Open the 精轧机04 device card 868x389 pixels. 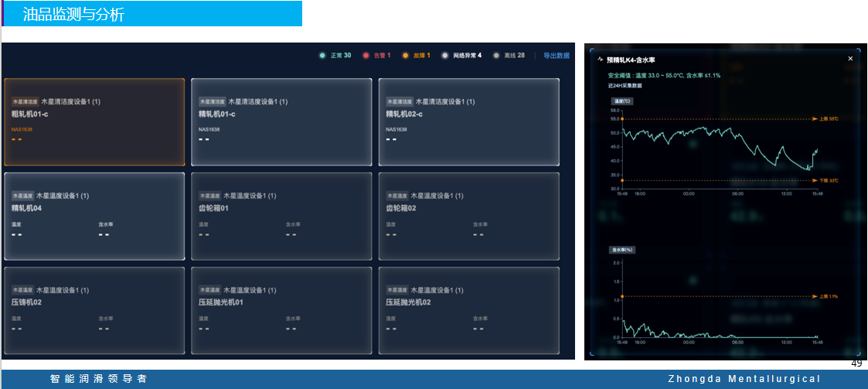click(x=94, y=216)
